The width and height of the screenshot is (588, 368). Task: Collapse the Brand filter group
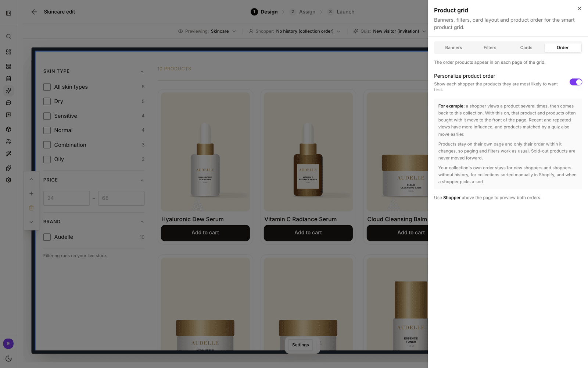click(142, 222)
